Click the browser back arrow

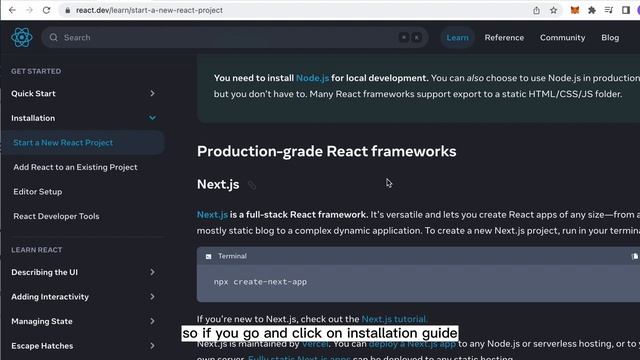point(12,10)
